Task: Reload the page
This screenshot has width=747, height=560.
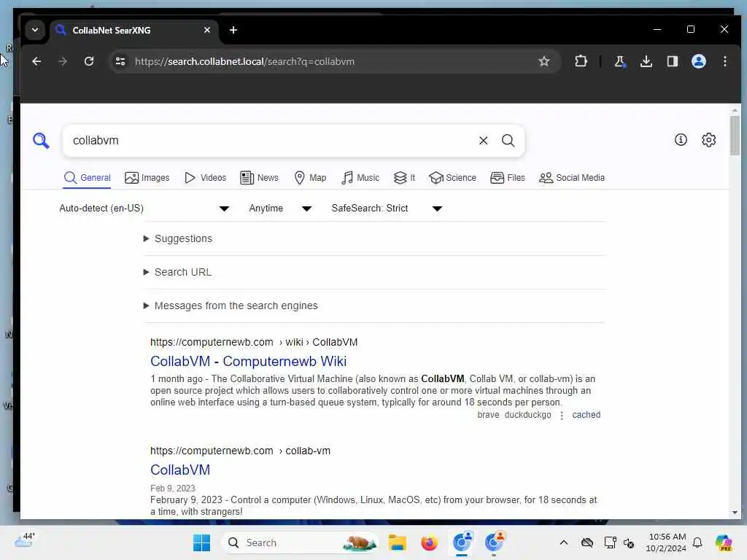Action: click(x=89, y=61)
